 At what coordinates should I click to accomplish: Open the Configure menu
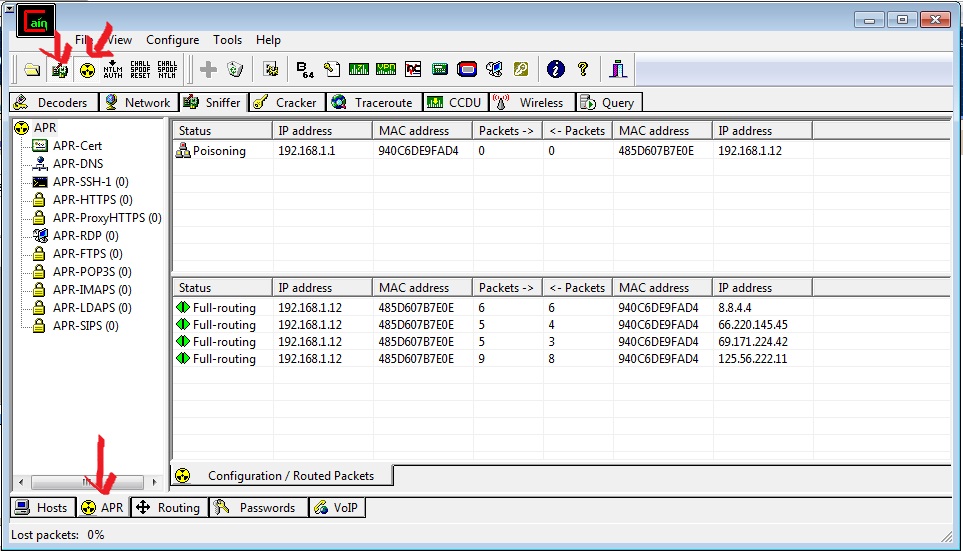point(173,40)
